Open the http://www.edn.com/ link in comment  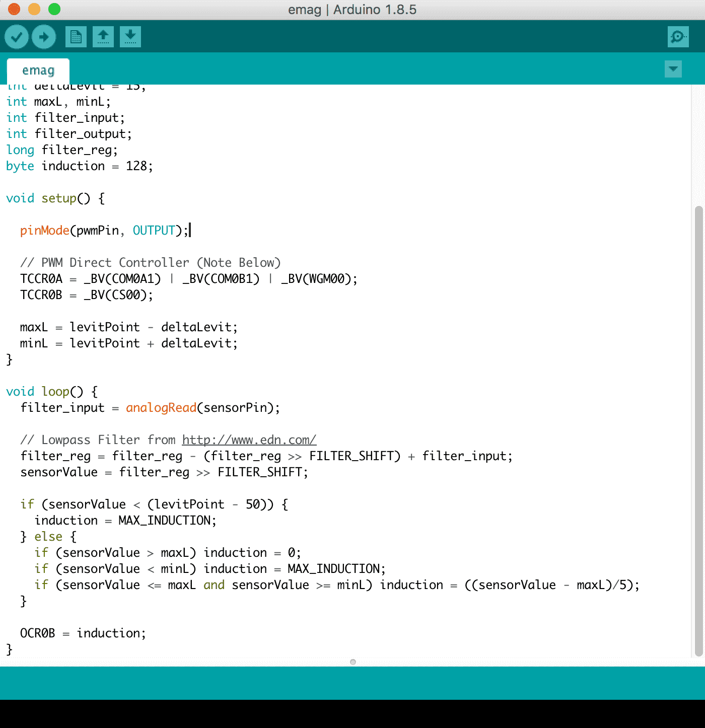[249, 440]
